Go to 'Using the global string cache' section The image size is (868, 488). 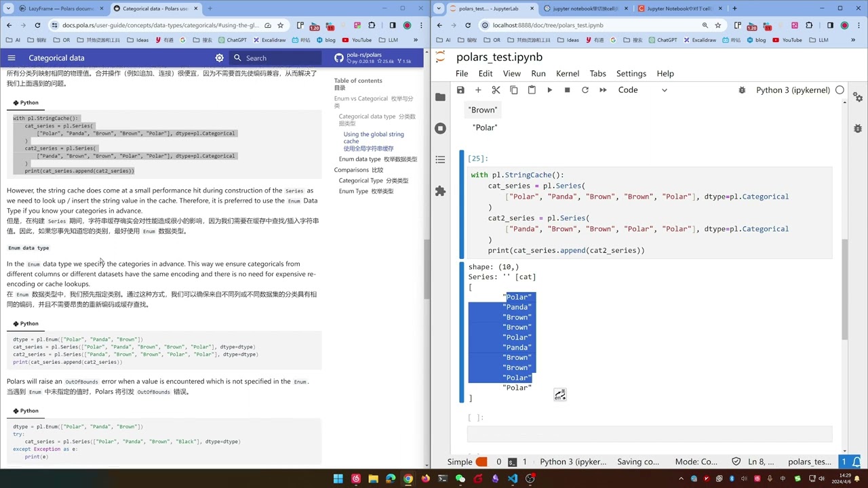coord(374,141)
